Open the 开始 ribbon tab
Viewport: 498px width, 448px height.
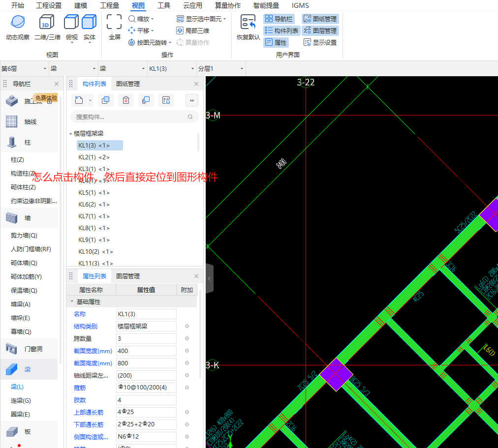pyautogui.click(x=17, y=5)
